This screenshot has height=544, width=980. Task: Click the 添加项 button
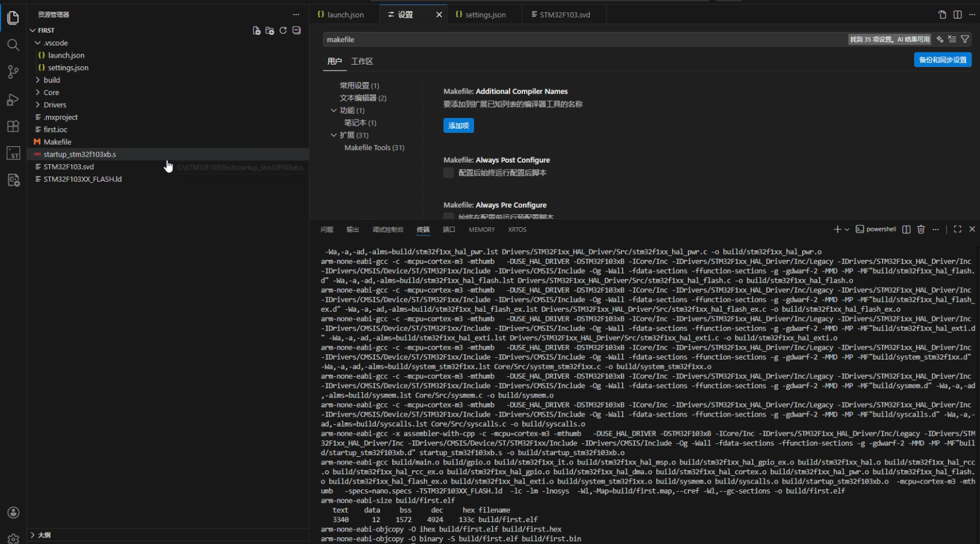pyautogui.click(x=458, y=125)
